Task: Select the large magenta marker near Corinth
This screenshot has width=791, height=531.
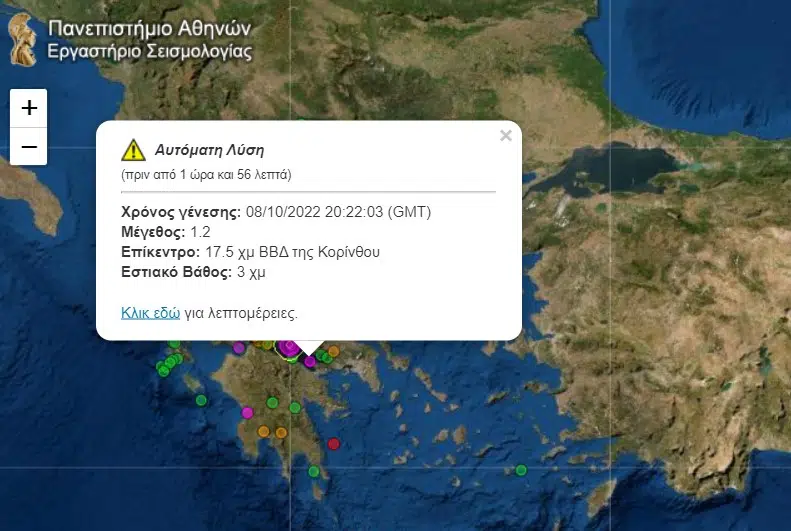Action: tap(289, 347)
